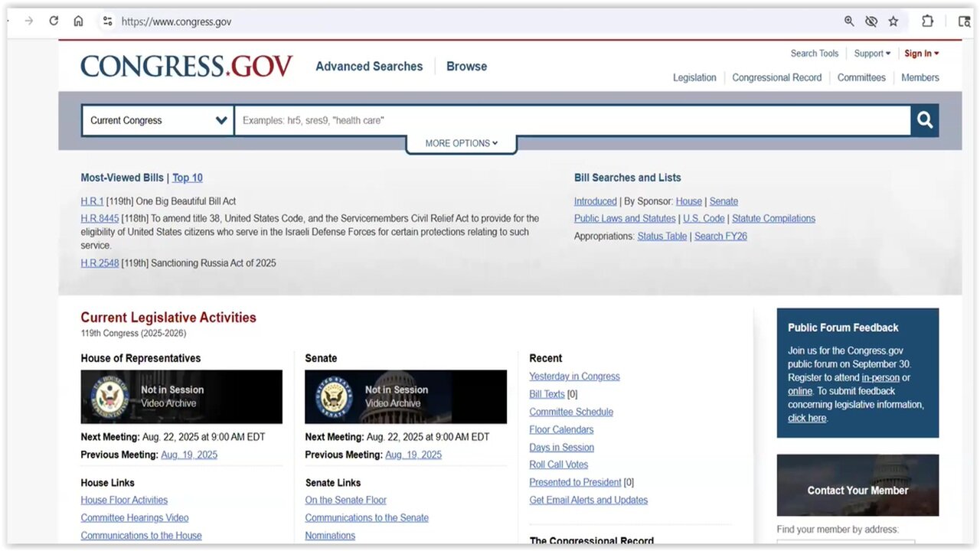The height and width of the screenshot is (551, 980).
Task: Open Public Laws and Statutes
Action: coord(625,218)
